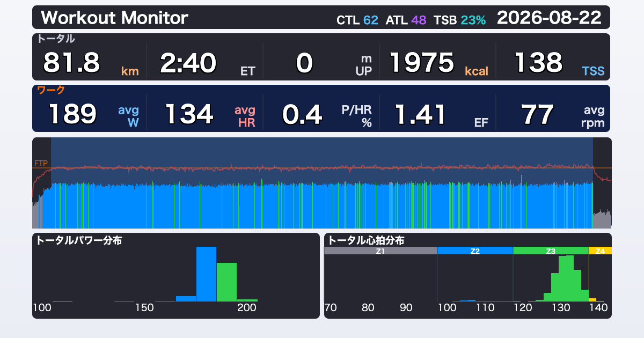Click the 0 m UP elevation value

coord(334,62)
